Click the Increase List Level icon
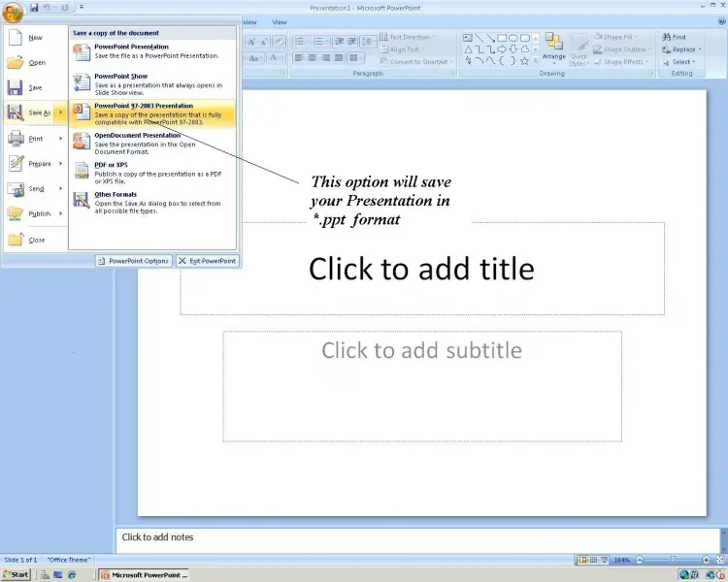 pos(352,42)
